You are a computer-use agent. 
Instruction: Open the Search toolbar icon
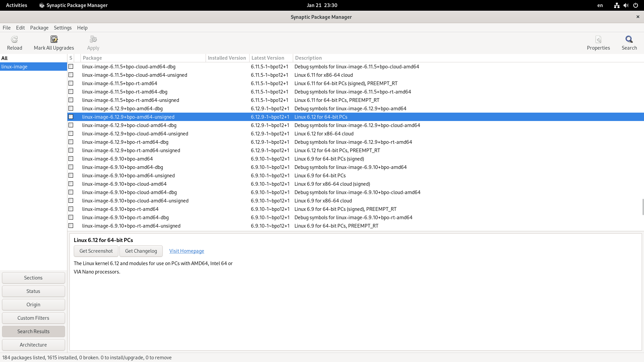[x=629, y=40]
